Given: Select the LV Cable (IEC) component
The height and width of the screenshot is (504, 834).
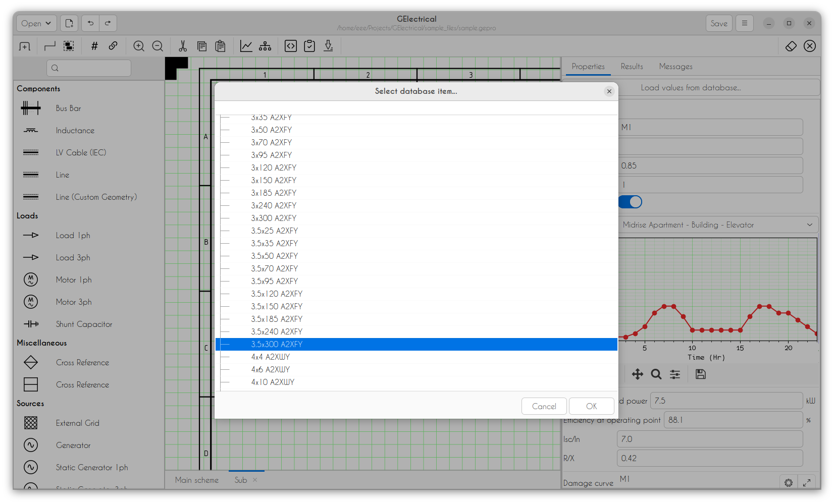Looking at the screenshot, I should coord(89,153).
